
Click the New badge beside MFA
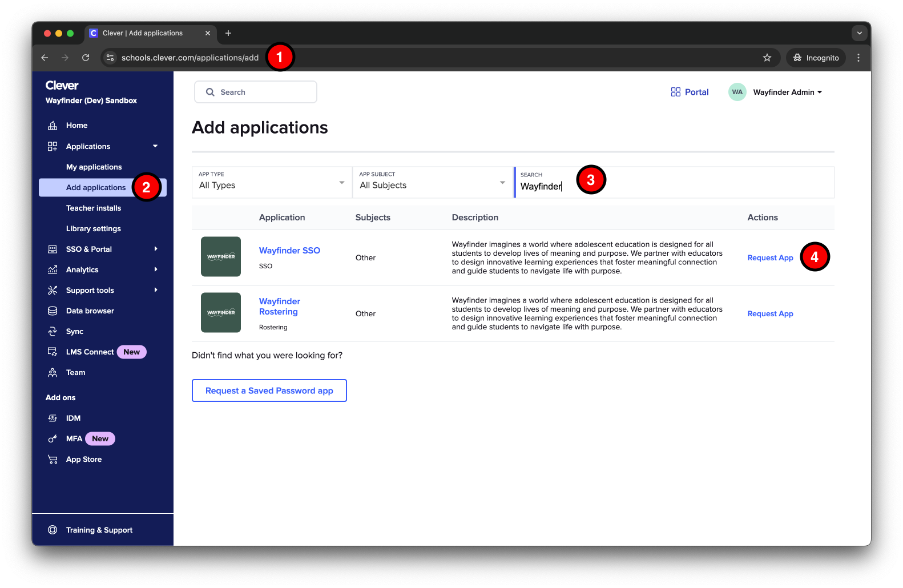(100, 439)
